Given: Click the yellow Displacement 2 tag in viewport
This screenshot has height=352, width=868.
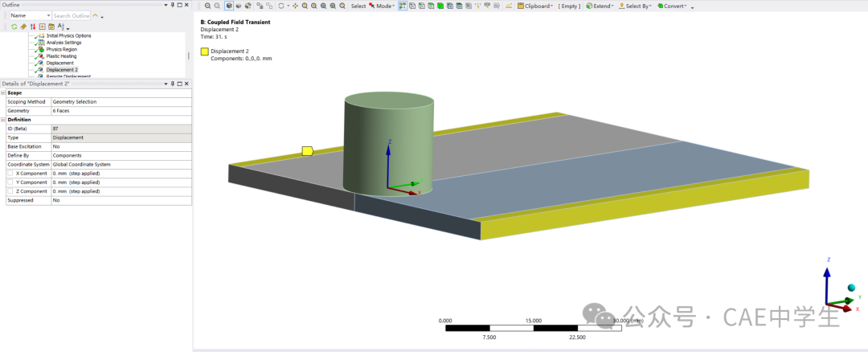Looking at the screenshot, I should click(x=308, y=151).
